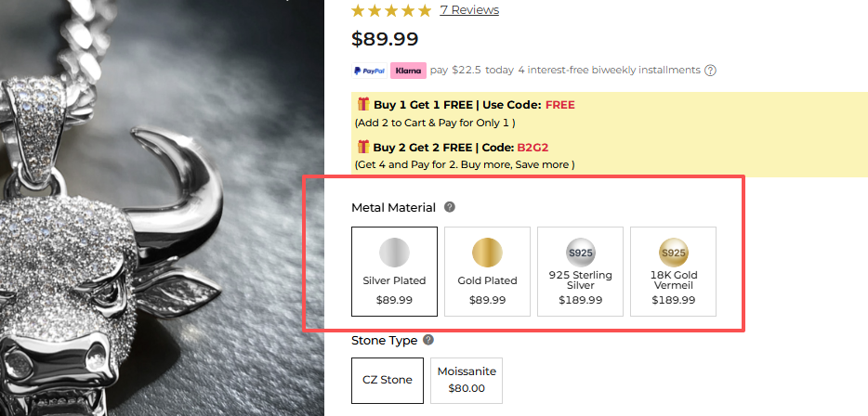Select the CZ Stone type
This screenshot has width=868, height=416.
tap(388, 380)
